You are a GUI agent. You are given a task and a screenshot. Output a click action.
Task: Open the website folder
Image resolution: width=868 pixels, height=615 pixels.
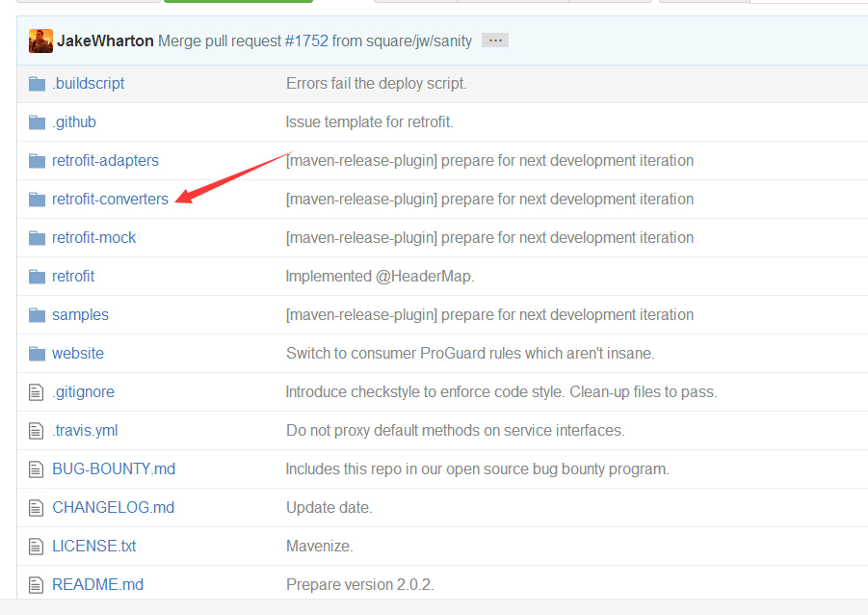(x=78, y=354)
